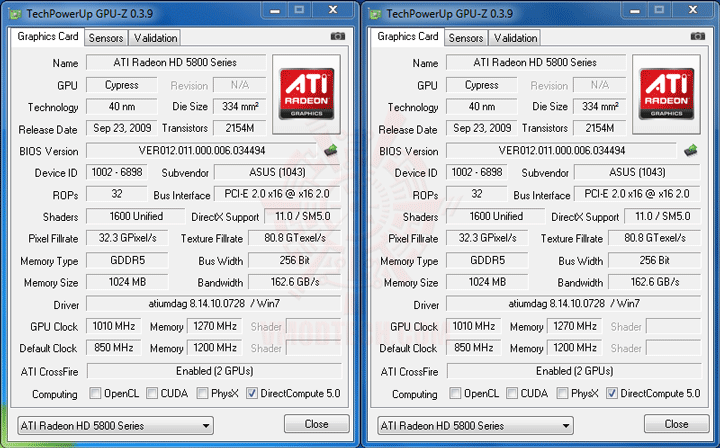The width and height of the screenshot is (720, 448).
Task: Click DirectX Support 11.0 / SM5.0, left window
Action: [303, 216]
